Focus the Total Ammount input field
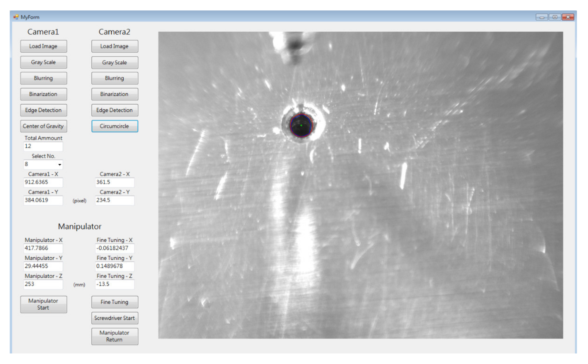This screenshot has width=588, height=364. [43, 146]
